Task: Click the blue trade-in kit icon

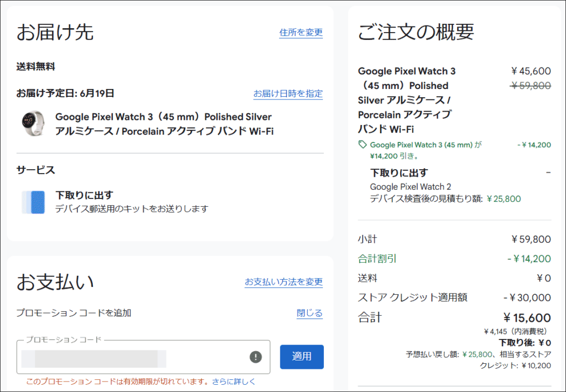Action: [x=33, y=202]
